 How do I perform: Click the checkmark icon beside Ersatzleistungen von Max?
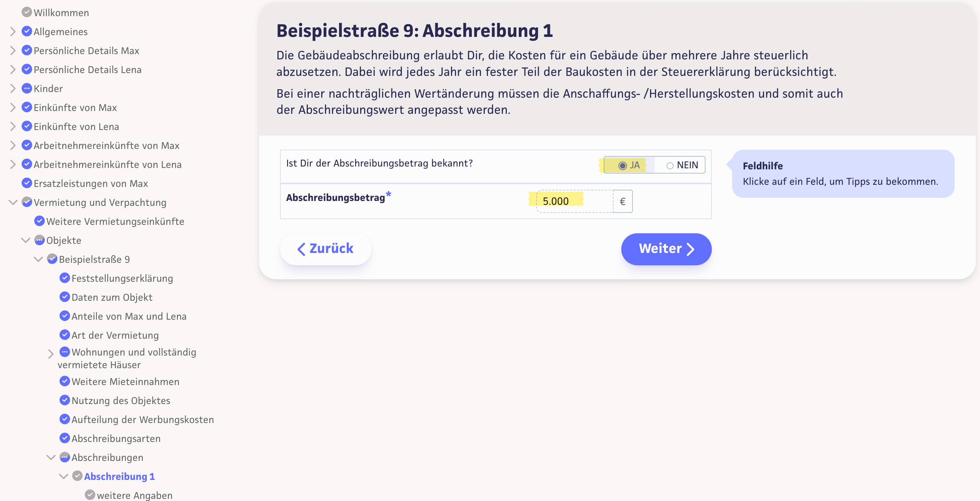coord(27,183)
